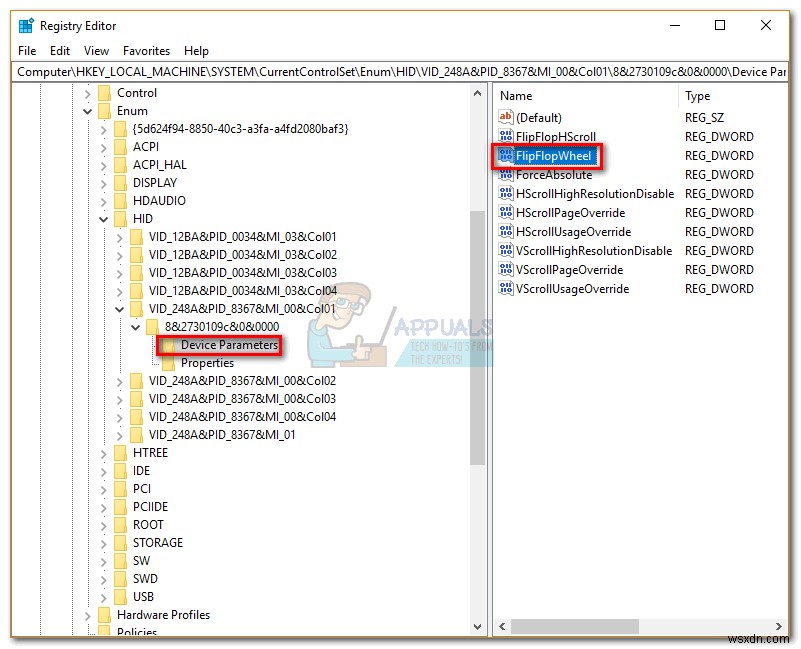Click the USB folder icon

click(x=120, y=597)
